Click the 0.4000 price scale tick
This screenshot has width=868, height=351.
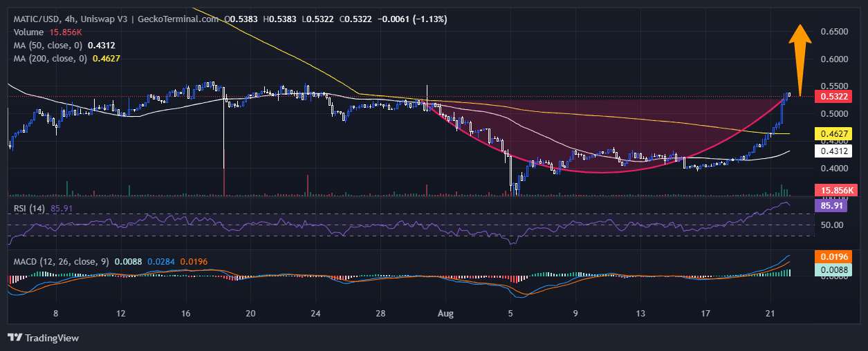(834, 168)
